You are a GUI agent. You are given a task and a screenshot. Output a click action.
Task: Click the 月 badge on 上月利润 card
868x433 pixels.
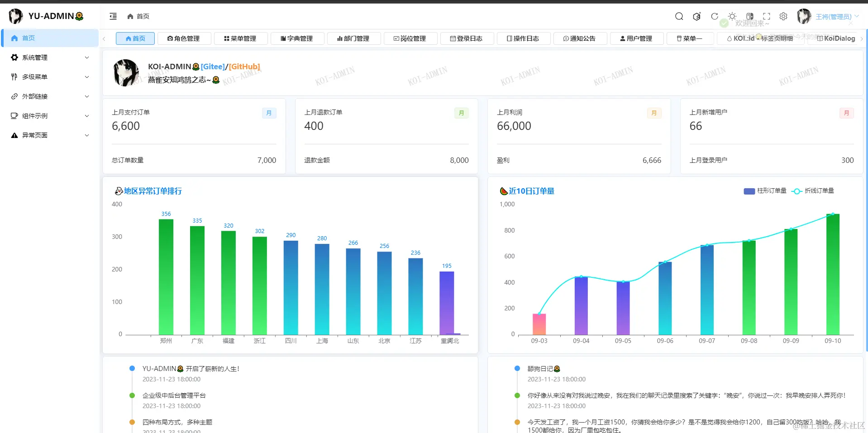tap(654, 113)
